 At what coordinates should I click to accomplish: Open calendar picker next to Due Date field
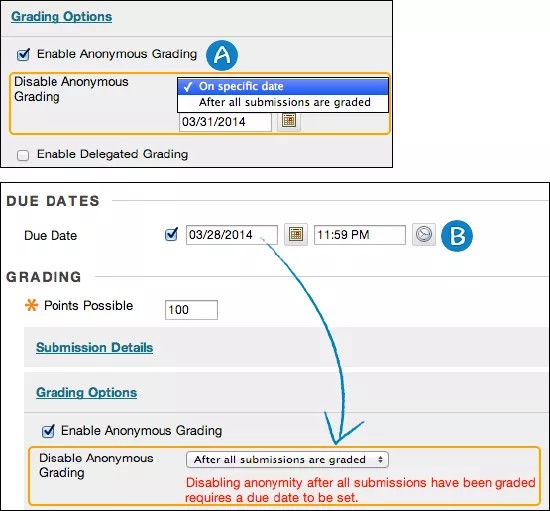296,234
